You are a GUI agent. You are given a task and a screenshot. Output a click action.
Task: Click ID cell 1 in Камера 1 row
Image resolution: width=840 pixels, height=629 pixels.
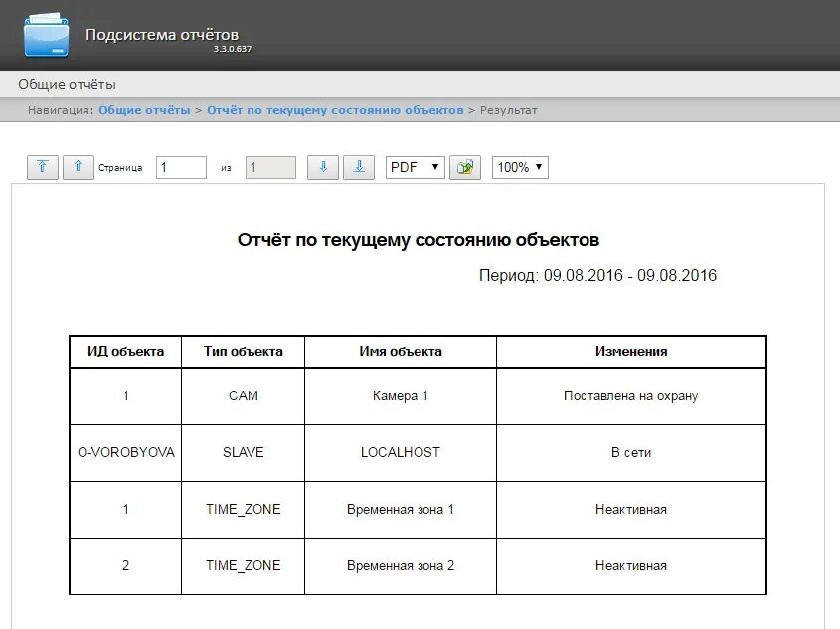(x=125, y=396)
